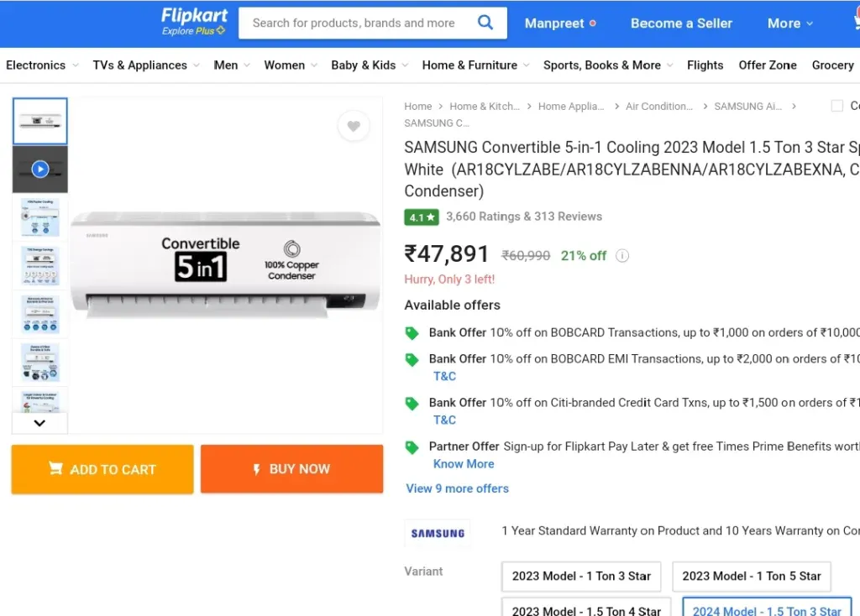Select the sixth product thumbnail
The image size is (860, 616).
(x=40, y=362)
